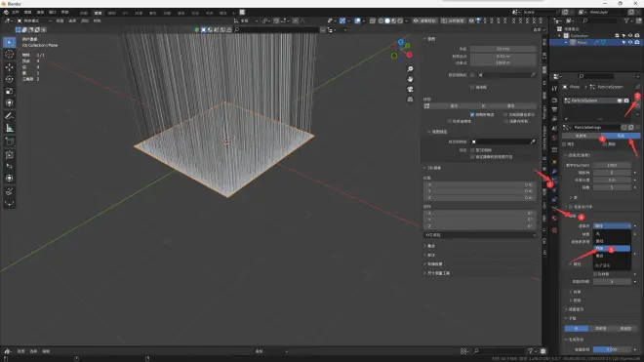The width and height of the screenshot is (644, 362).
Task: Click the pan hand viewport icon
Action: [x=410, y=79]
